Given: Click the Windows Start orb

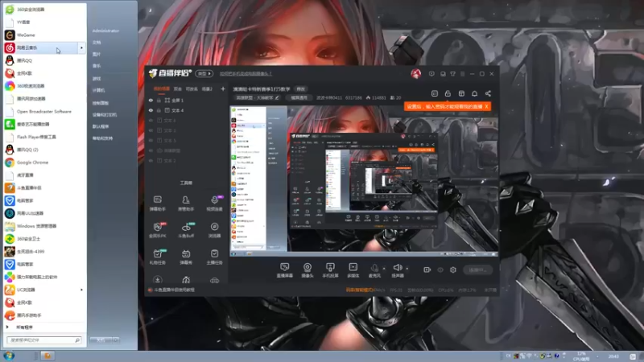Looking at the screenshot, I should point(9,356).
